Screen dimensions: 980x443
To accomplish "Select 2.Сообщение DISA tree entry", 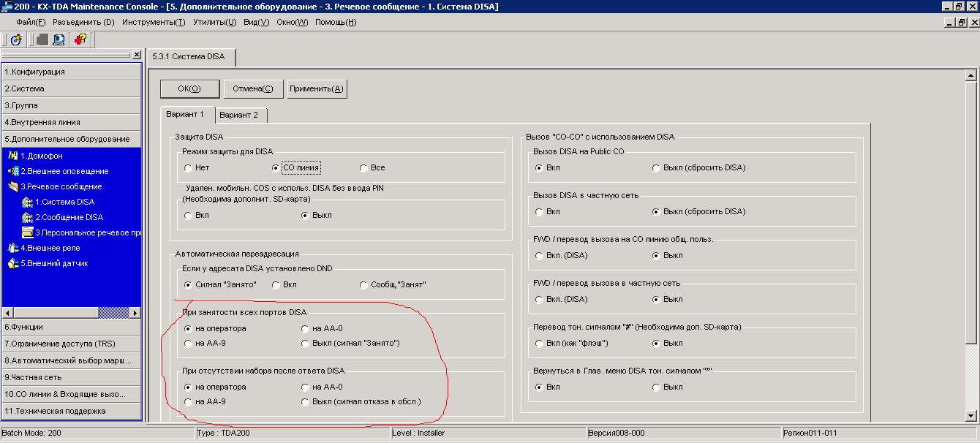I will pyautogui.click(x=69, y=217).
